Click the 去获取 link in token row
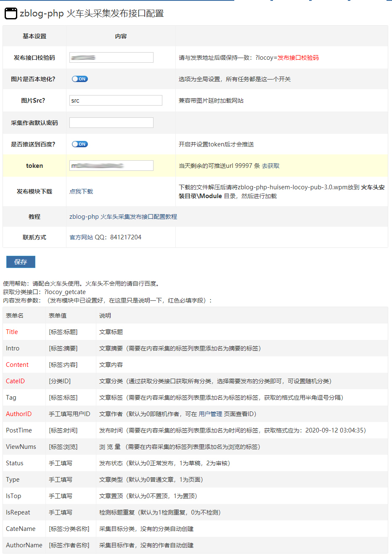The height and width of the screenshot is (557, 392). pyautogui.click(x=271, y=166)
